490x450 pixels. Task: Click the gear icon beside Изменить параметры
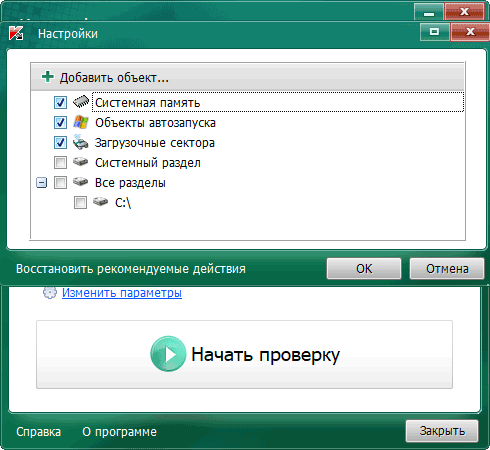(50, 293)
